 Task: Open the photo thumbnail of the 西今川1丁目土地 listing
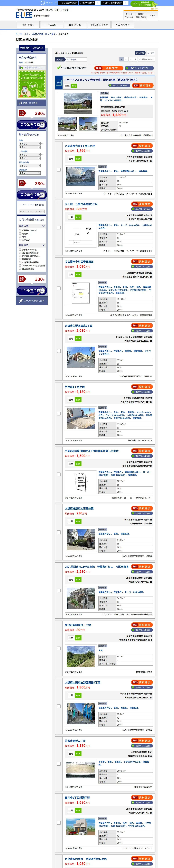tap(81, 418)
